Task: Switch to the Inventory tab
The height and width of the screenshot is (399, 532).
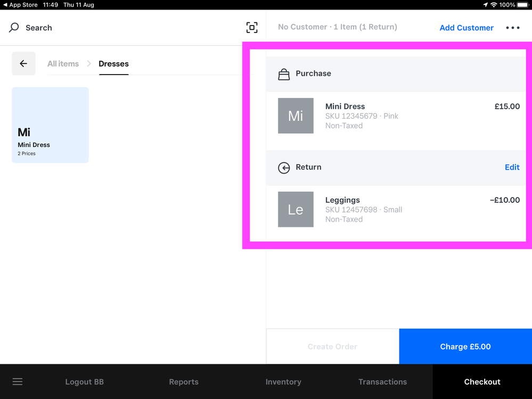Action: [x=283, y=382]
